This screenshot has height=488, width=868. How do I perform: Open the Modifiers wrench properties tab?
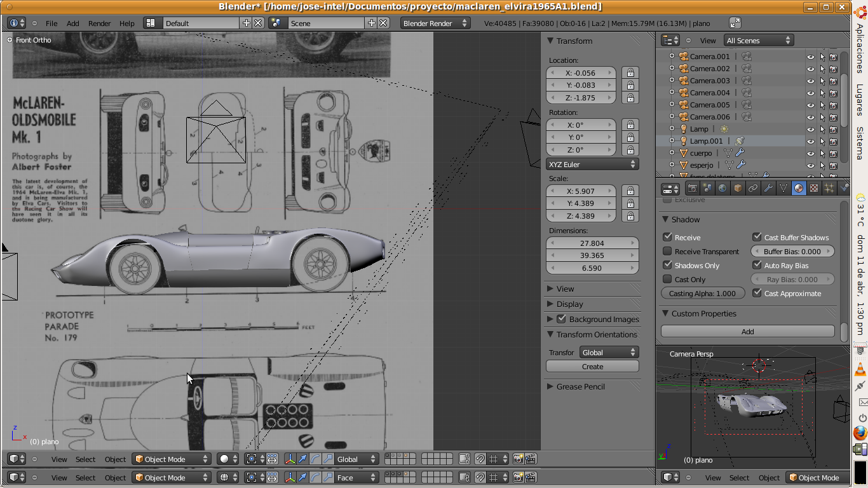tap(768, 188)
